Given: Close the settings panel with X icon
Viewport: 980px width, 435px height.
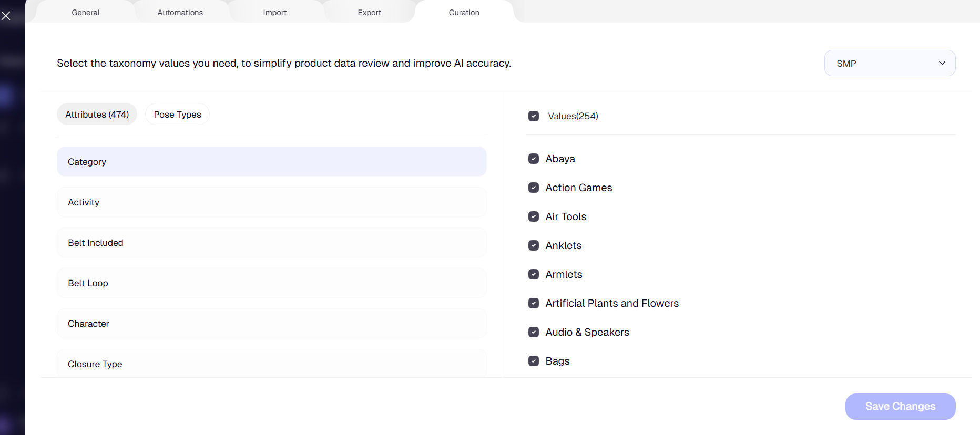Looking at the screenshot, I should tap(6, 16).
